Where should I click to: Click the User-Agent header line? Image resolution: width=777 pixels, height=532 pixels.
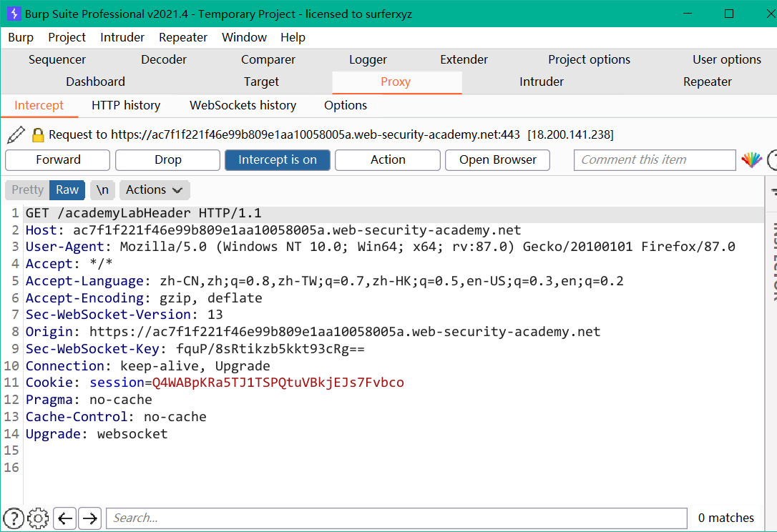(x=381, y=247)
